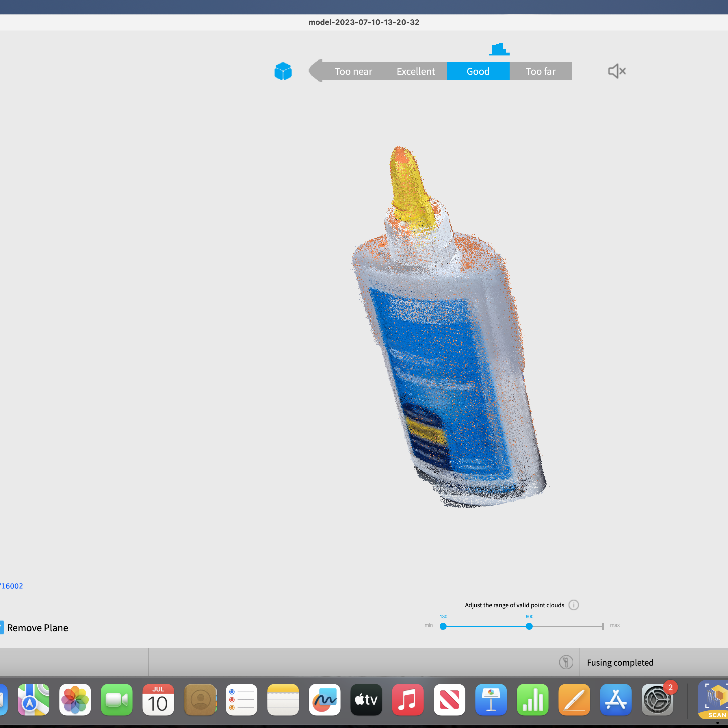Image resolution: width=728 pixels, height=728 pixels.
Task: Open Notes from the dock
Action: click(x=283, y=699)
